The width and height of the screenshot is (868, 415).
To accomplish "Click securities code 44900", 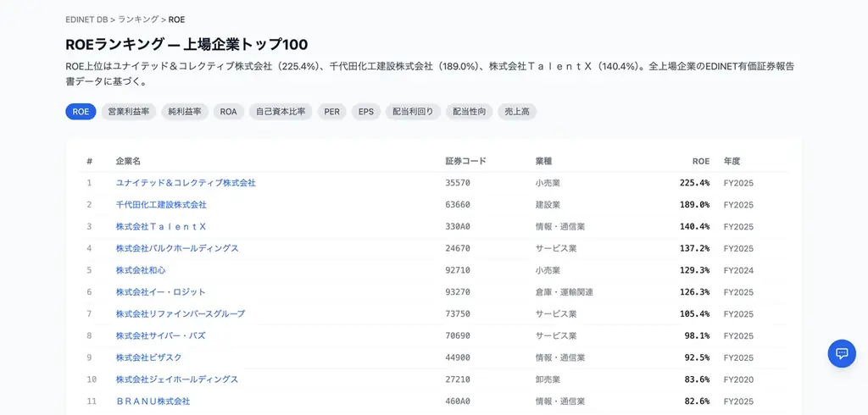I will pyautogui.click(x=458, y=357).
